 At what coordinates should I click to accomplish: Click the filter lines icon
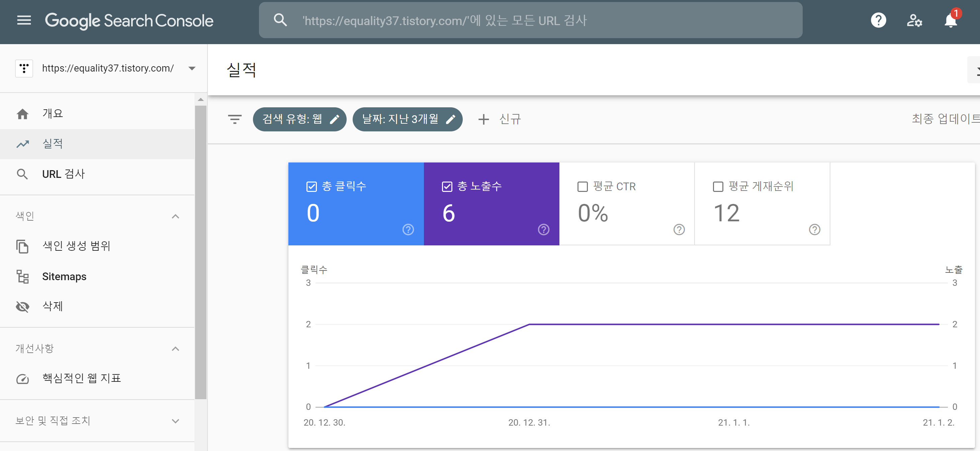tap(235, 119)
